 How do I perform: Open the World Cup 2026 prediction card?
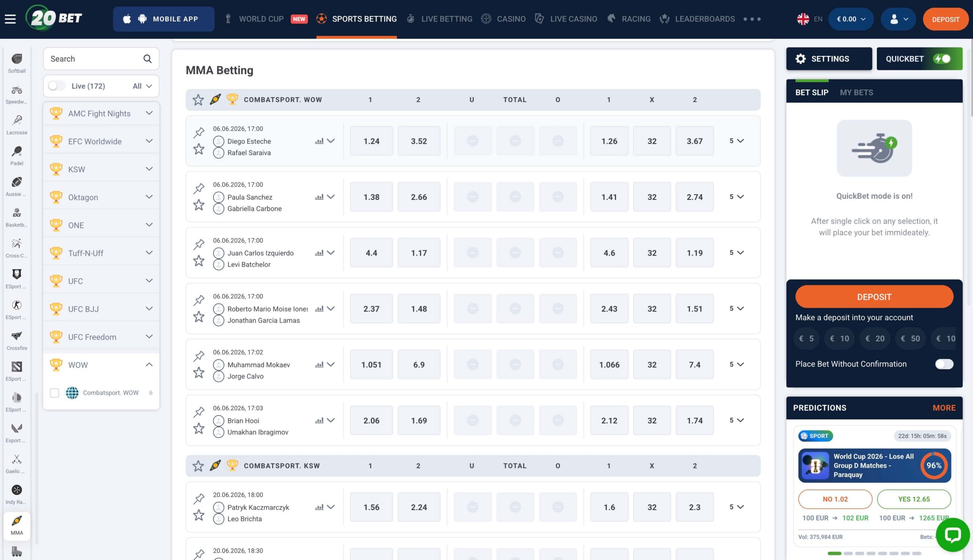[874, 465]
